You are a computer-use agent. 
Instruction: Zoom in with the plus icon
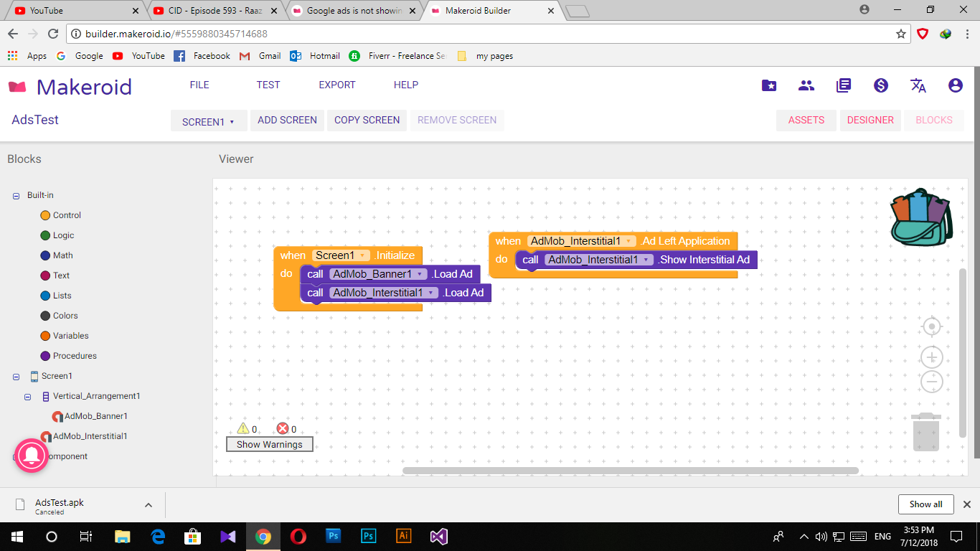(931, 357)
